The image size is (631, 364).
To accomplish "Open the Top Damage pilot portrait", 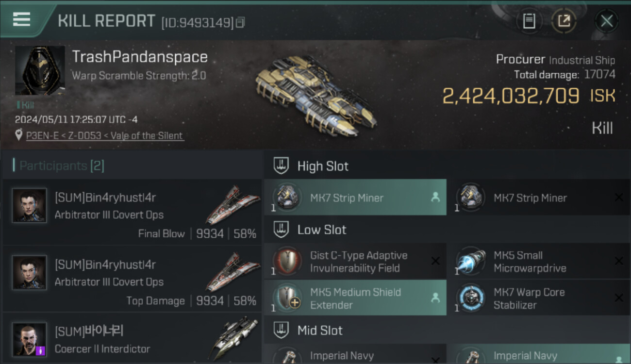I will tap(29, 273).
